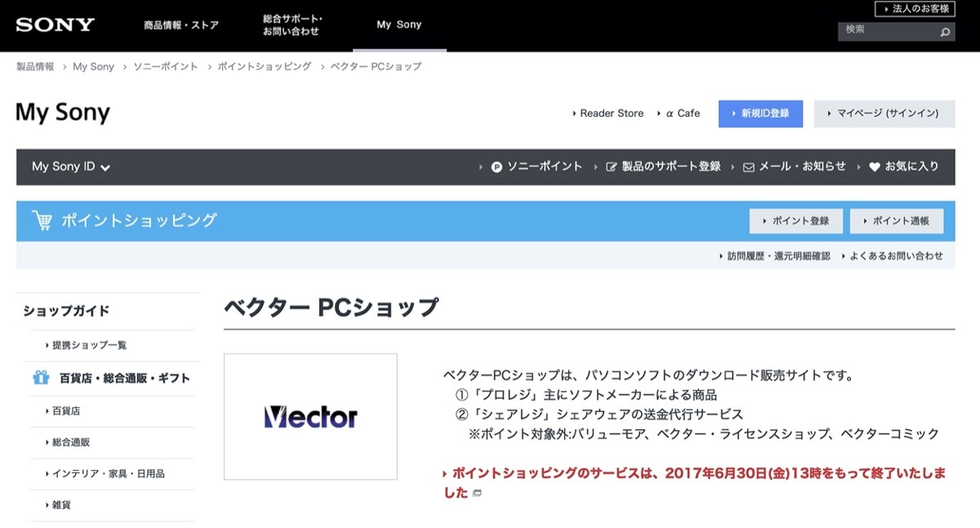
Task: Open the ソニーポイント breadcrumb link
Action: click(x=166, y=67)
